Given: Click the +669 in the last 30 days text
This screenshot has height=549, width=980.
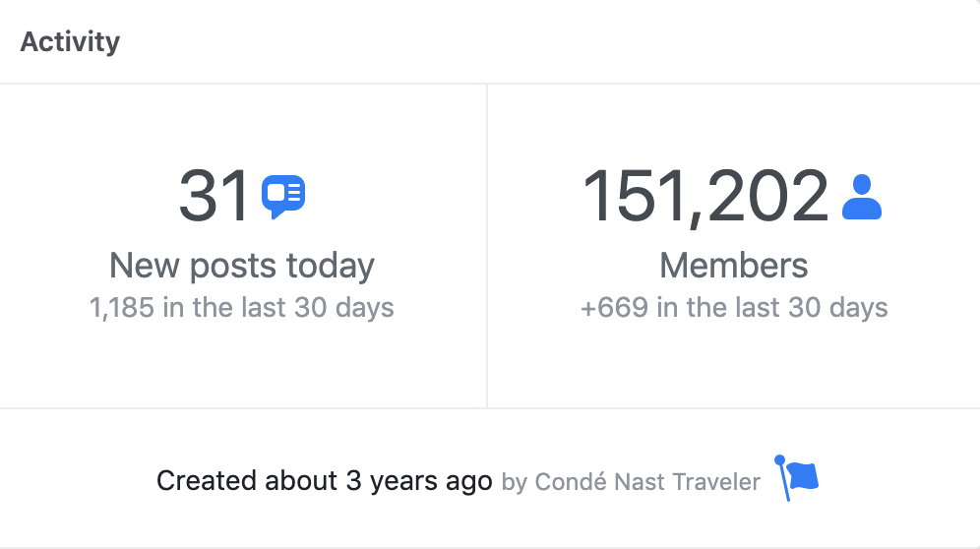Looking at the screenshot, I should pos(734,308).
